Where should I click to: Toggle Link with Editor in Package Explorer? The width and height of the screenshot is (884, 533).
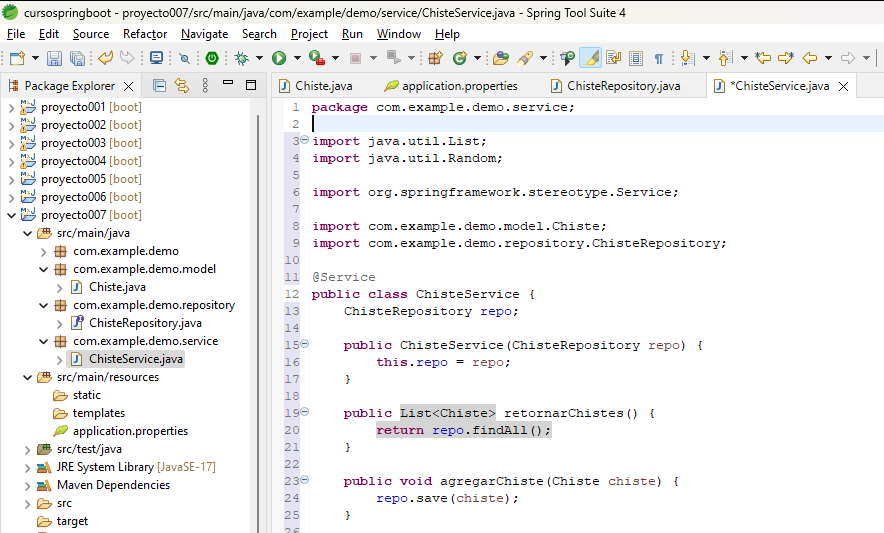(182, 86)
